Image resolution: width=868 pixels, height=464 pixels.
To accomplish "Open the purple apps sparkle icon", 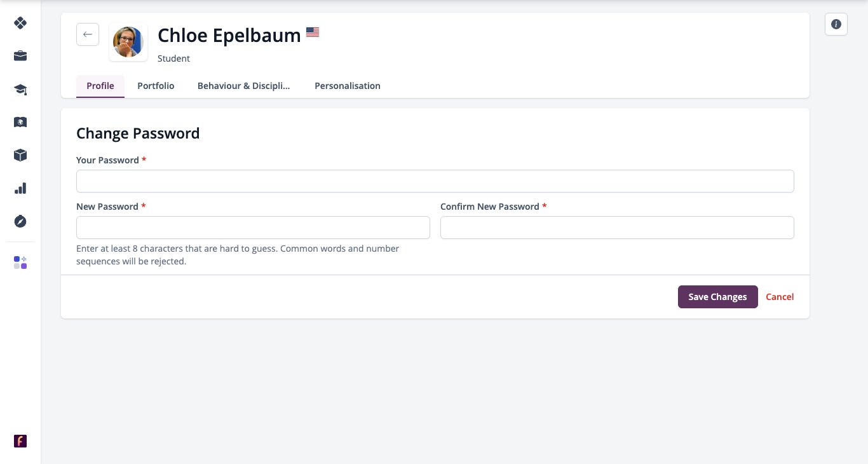I will coord(20,263).
